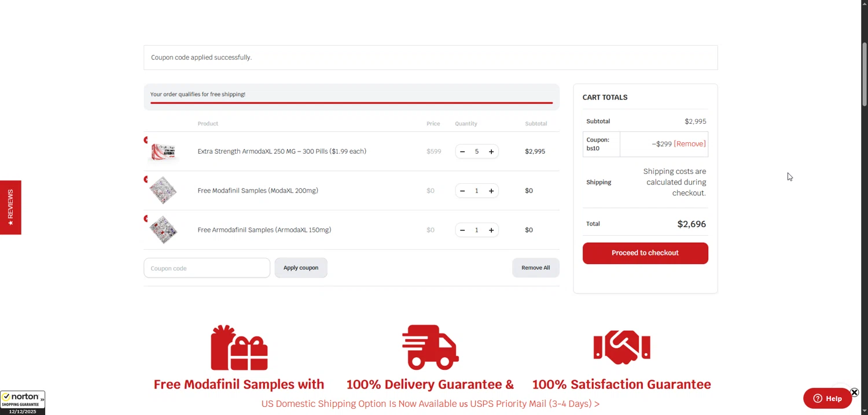Click the quantity value 5 for ArmodaXL

(x=477, y=151)
